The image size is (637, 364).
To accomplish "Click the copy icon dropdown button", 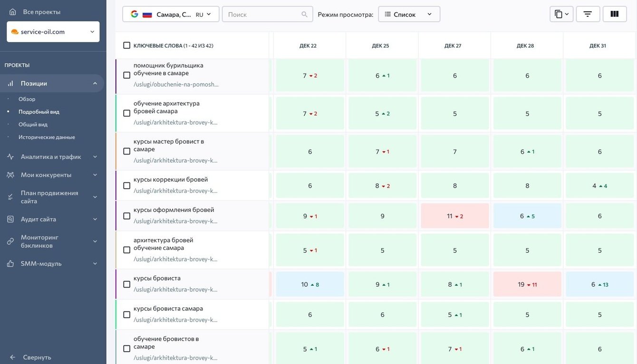I will (561, 14).
